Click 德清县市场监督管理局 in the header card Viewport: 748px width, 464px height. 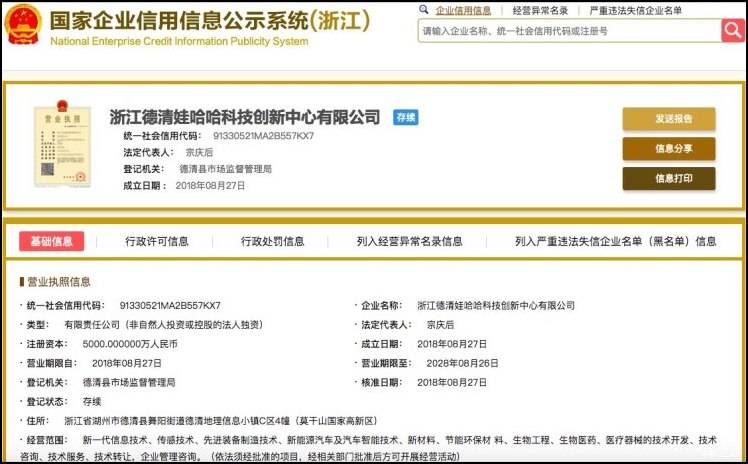click(x=225, y=169)
